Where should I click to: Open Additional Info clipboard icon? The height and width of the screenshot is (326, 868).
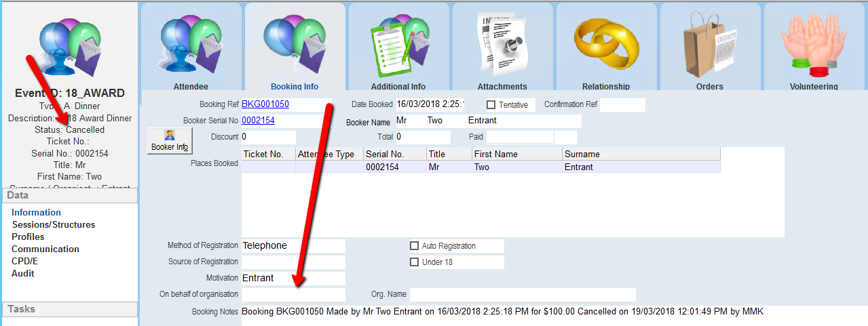point(398,43)
